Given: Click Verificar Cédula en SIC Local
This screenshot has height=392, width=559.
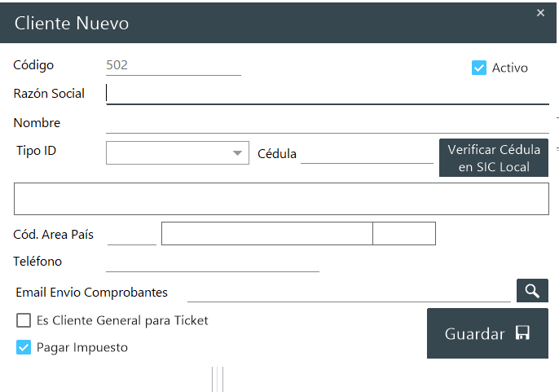Looking at the screenshot, I should click(x=494, y=158).
